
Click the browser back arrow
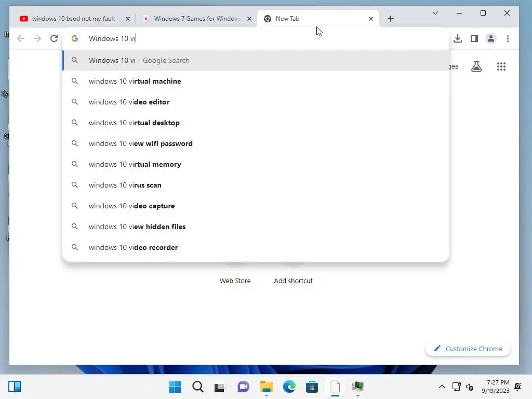(x=21, y=38)
